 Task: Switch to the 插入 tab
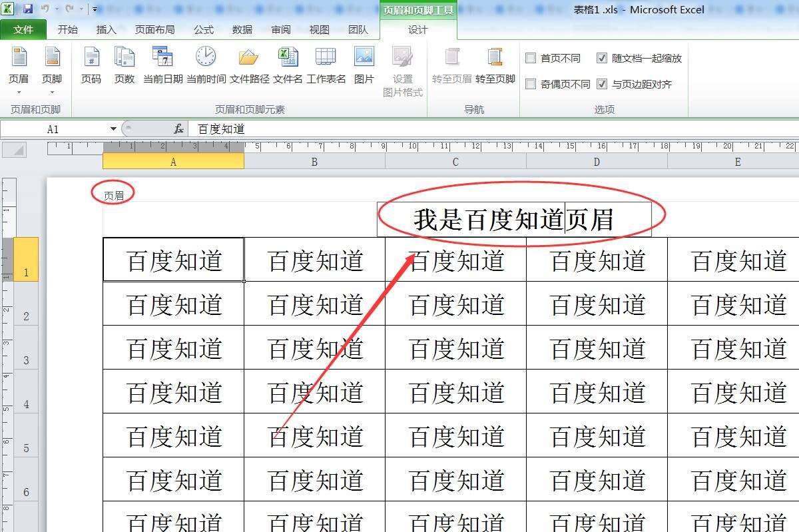pos(106,29)
